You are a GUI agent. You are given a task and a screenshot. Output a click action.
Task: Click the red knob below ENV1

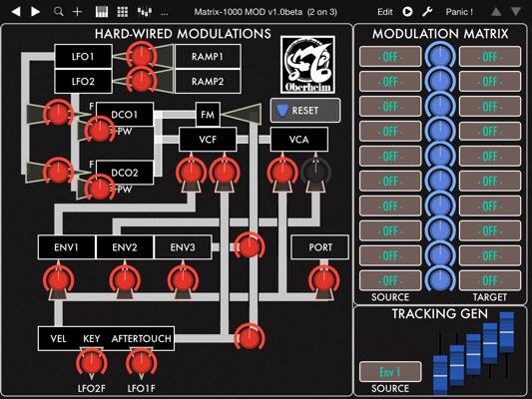coord(58,279)
